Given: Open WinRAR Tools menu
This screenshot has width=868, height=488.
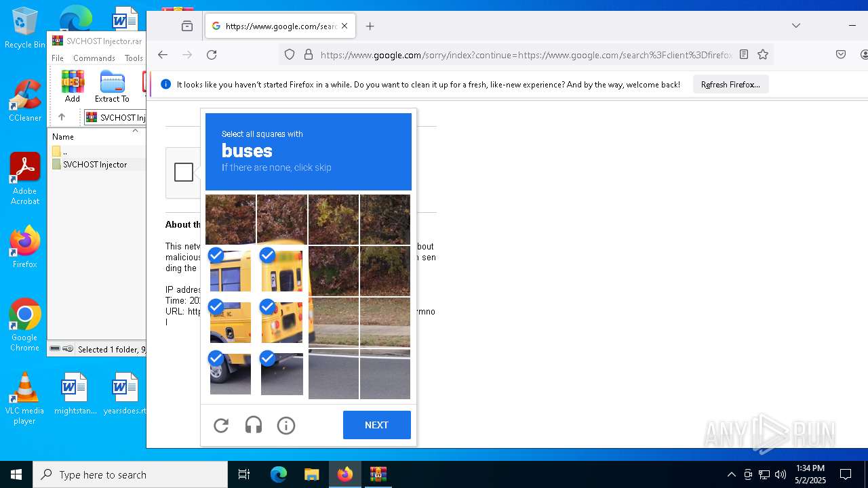Looking at the screenshot, I should [x=134, y=58].
